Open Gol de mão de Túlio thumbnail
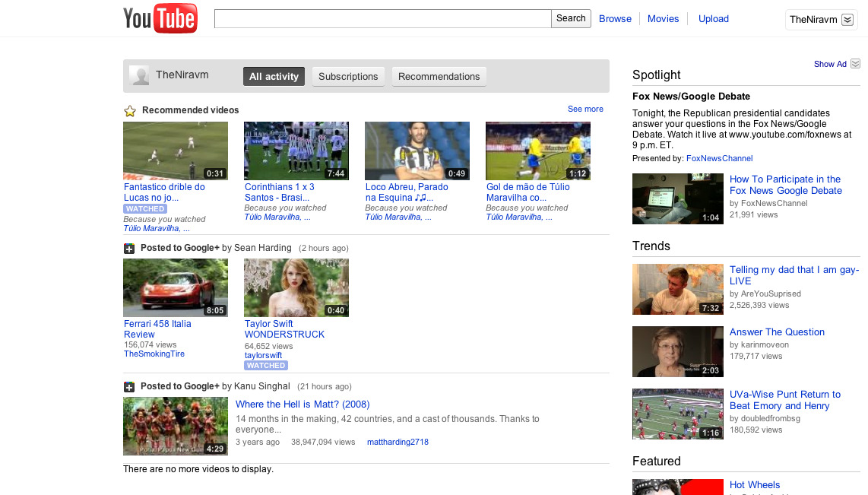 pos(538,151)
